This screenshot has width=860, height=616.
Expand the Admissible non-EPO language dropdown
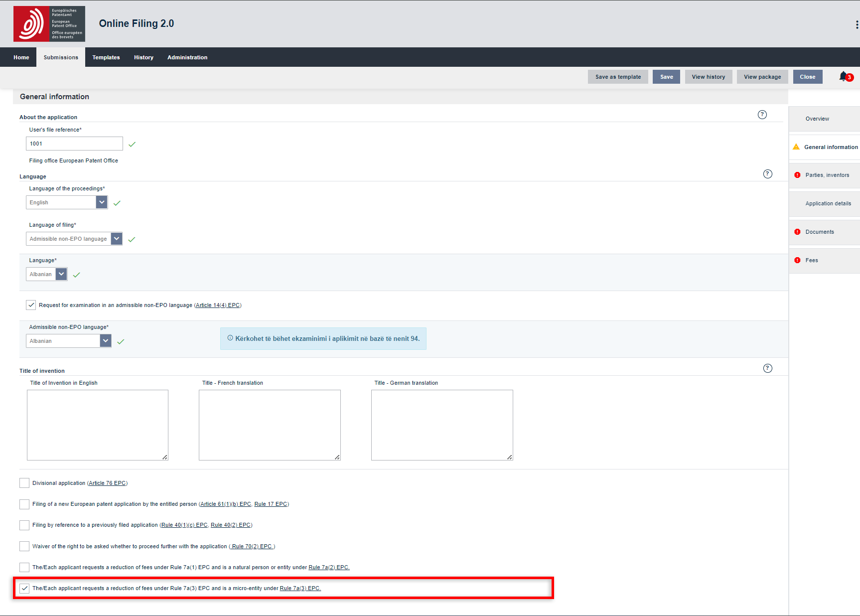click(106, 341)
